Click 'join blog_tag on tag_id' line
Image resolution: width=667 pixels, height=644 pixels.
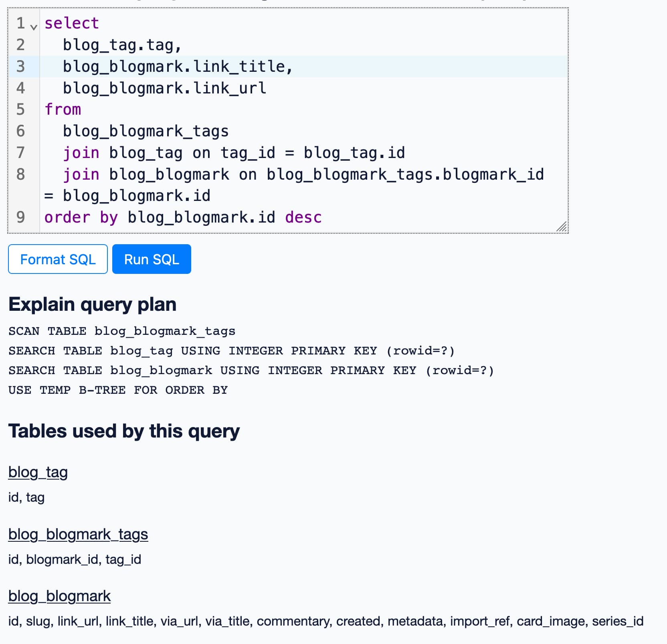(234, 153)
